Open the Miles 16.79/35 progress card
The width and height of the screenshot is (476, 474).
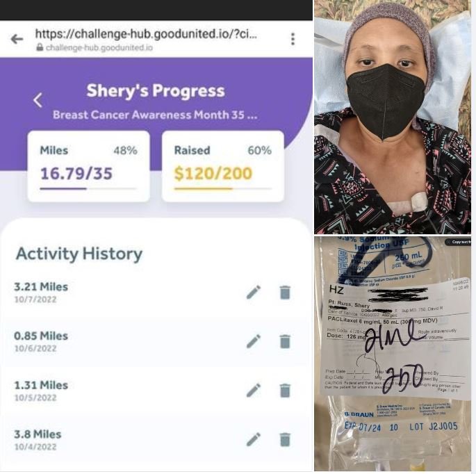(x=89, y=166)
